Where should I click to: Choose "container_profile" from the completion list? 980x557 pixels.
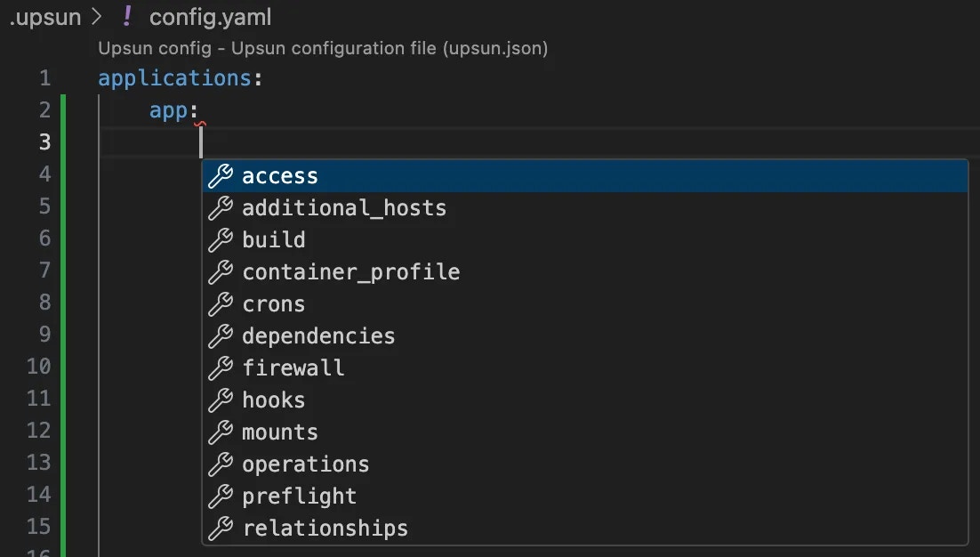pyautogui.click(x=351, y=271)
